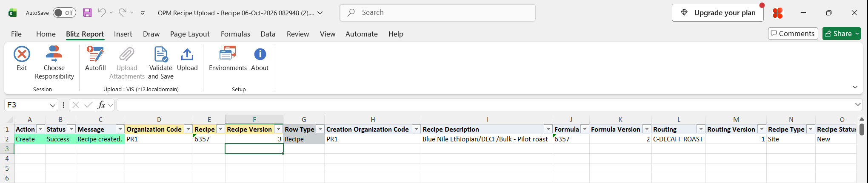The height and width of the screenshot is (183, 868).
Task: Click the Comments button
Action: tap(793, 34)
